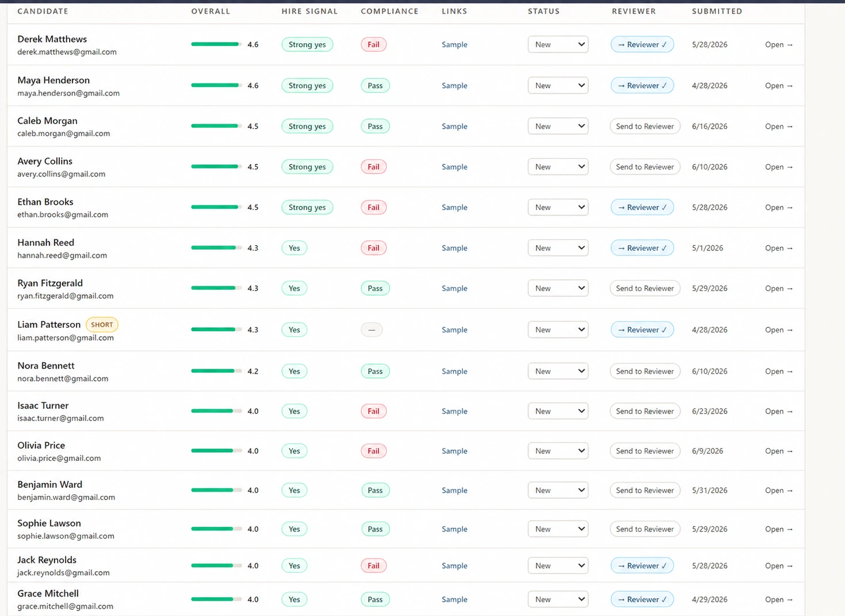Sort by the Compliance column header
This screenshot has width=845, height=616.
point(389,11)
